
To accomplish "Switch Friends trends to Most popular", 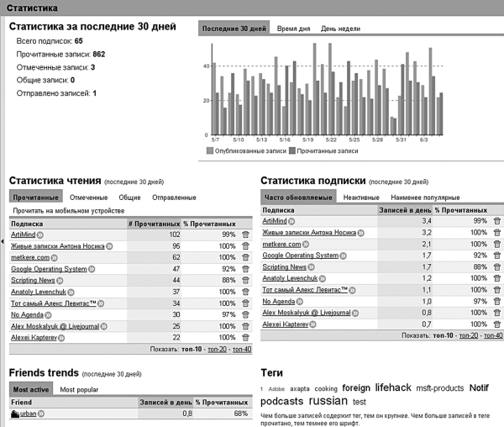I will click(79, 389).
